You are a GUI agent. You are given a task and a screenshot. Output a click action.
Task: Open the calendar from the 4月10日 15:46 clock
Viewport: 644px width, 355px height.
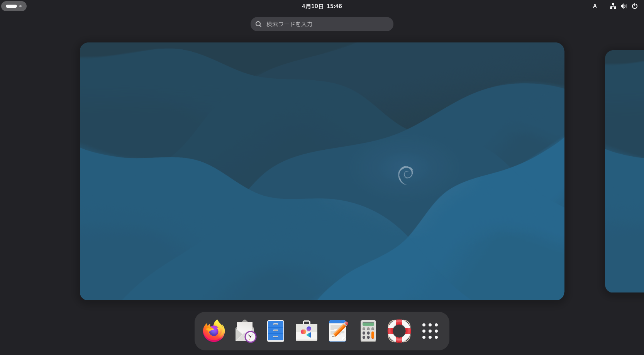coord(322,6)
